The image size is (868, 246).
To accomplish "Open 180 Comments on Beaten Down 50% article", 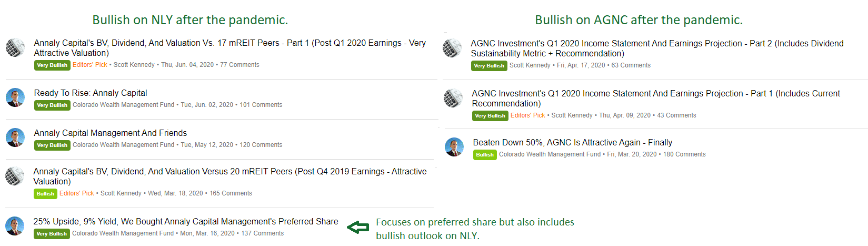I will pyautogui.click(x=684, y=154).
